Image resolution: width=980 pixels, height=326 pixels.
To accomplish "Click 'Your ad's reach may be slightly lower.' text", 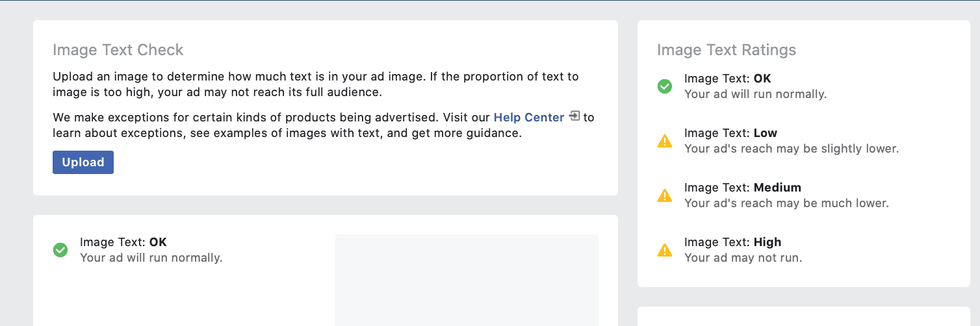I will point(792,149).
